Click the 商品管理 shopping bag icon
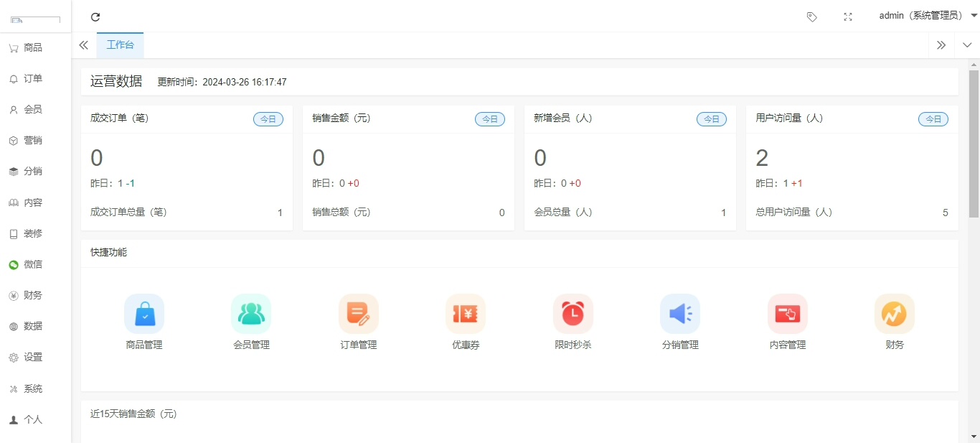The width and height of the screenshot is (980, 443). click(x=144, y=314)
